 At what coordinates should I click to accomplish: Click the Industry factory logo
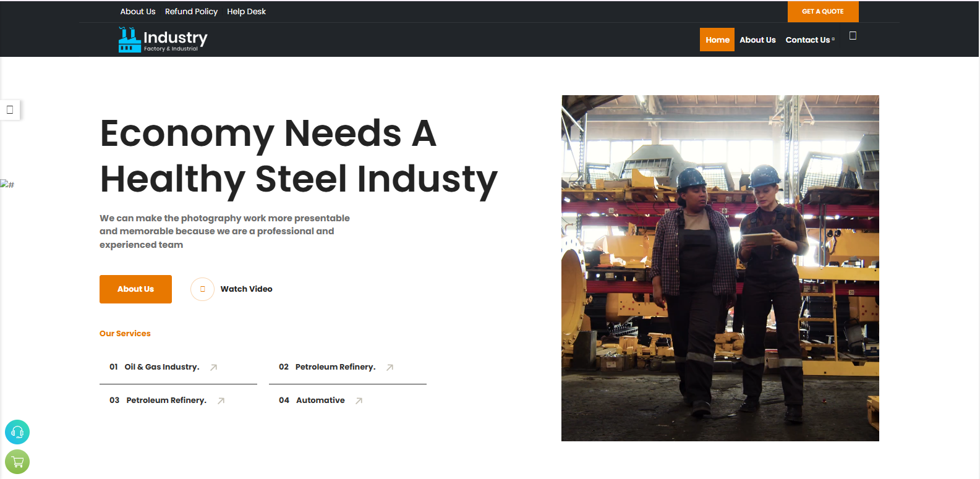coord(163,40)
